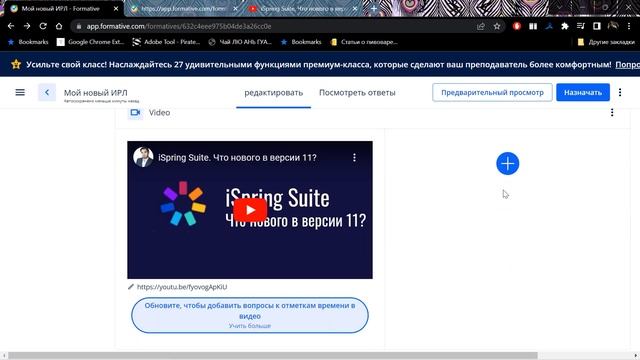Open the Попробуйте link in the premium banner
The height and width of the screenshot is (360, 640).
point(628,64)
